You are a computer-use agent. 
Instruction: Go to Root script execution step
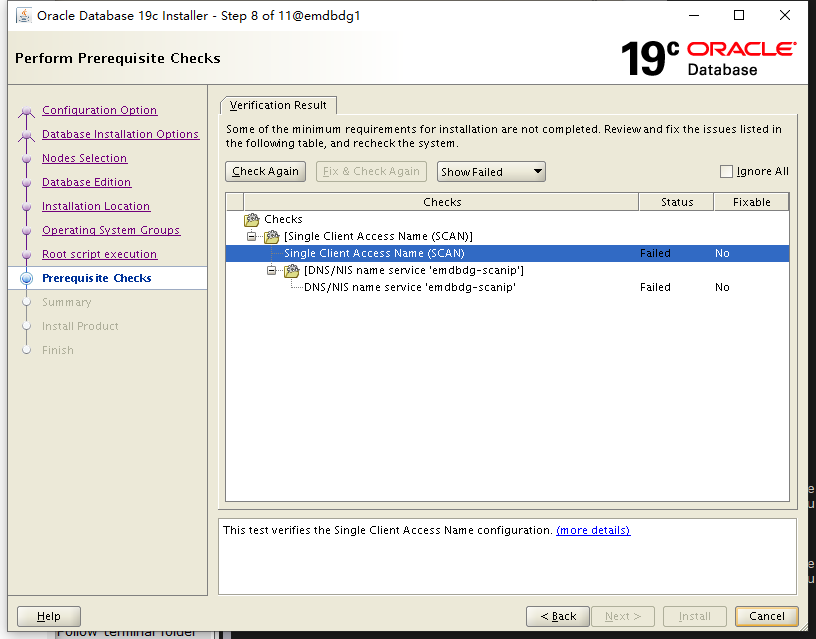click(x=99, y=254)
